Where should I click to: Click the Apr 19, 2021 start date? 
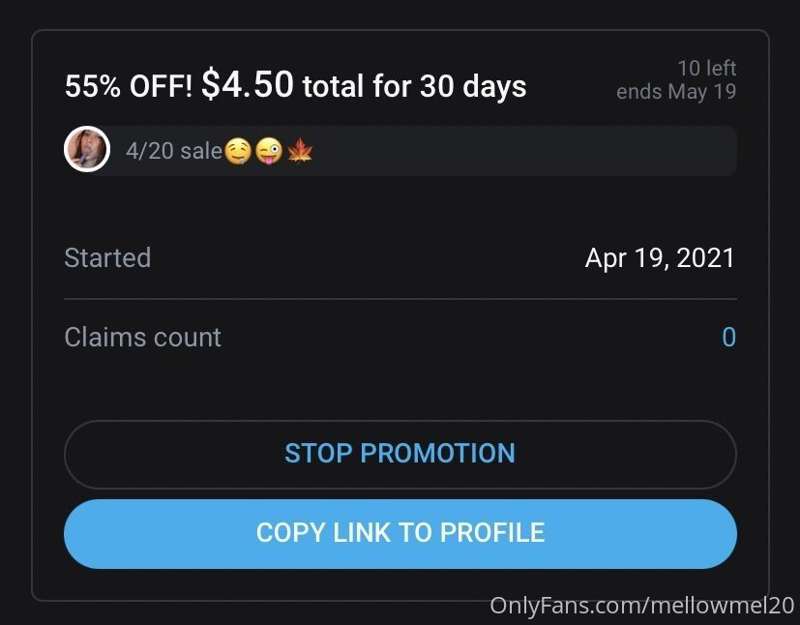click(x=660, y=258)
